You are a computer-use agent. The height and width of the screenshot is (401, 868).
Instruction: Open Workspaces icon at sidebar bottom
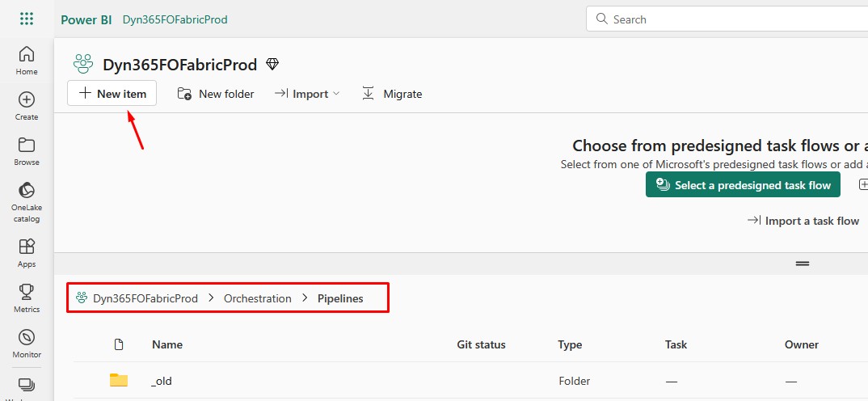pos(27,386)
